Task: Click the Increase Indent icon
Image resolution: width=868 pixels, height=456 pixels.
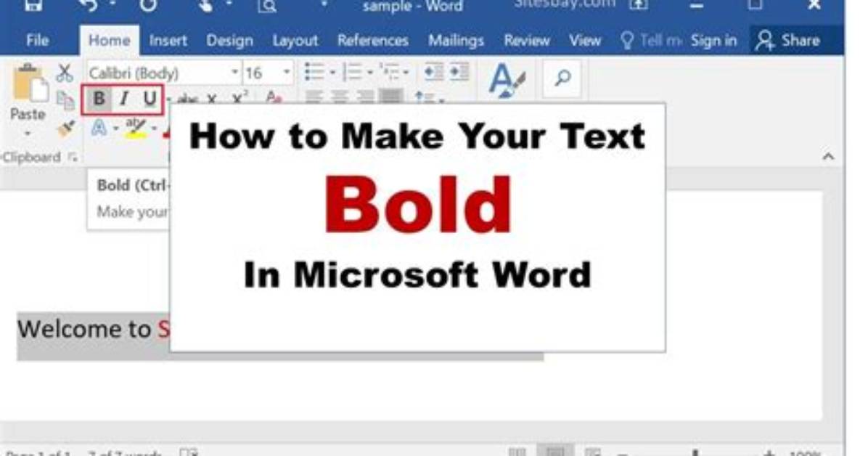Action: [x=459, y=71]
